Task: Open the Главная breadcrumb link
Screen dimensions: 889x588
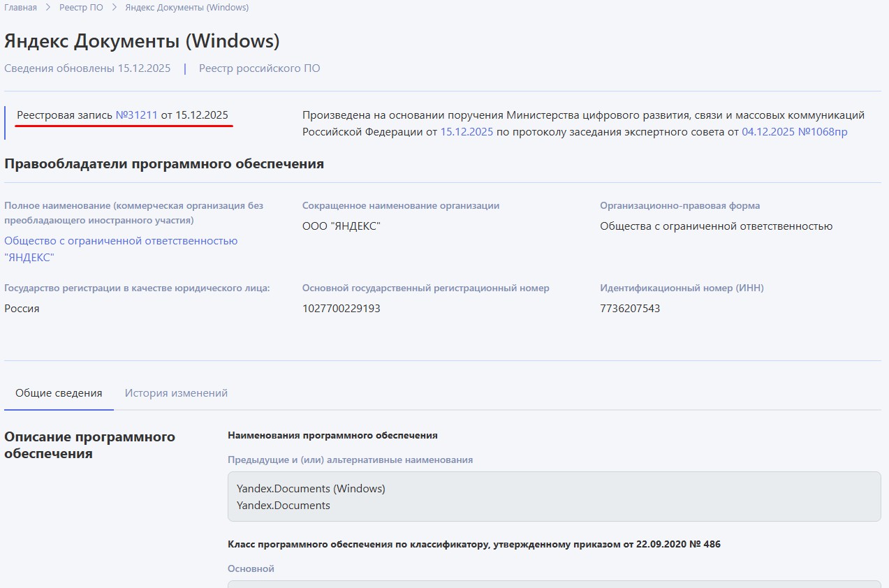Action: coord(20,8)
